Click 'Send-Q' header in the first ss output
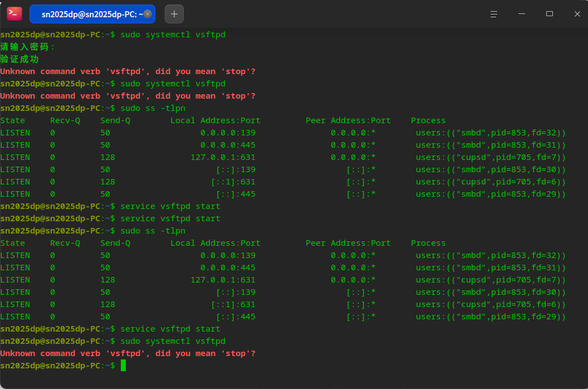This screenshot has height=389, width=588. point(115,120)
